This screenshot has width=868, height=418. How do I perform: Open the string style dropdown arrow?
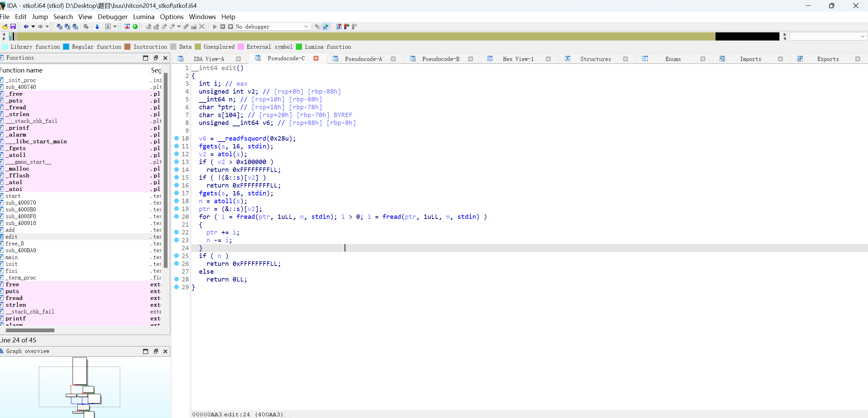[179, 27]
